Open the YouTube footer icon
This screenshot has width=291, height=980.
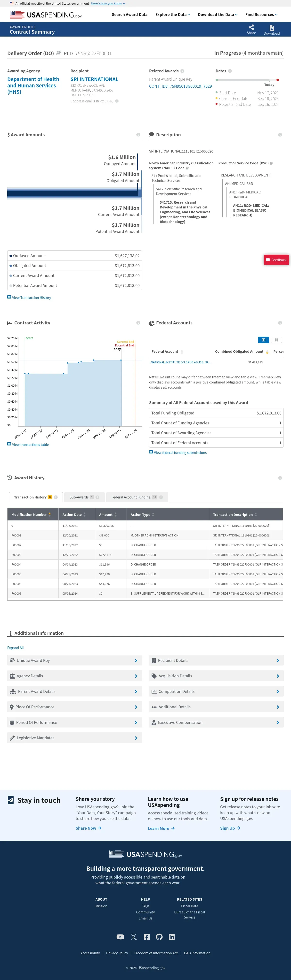(120, 937)
